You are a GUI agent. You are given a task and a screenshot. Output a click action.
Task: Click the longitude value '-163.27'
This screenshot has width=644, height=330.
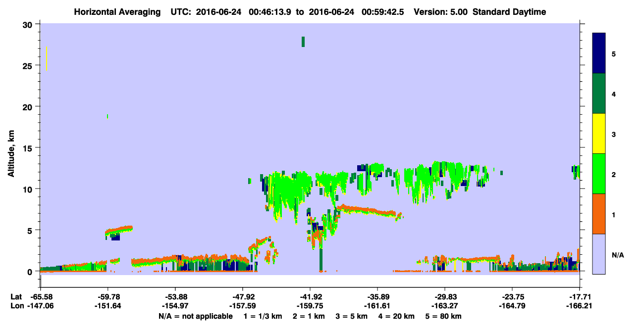pyautogui.click(x=445, y=306)
